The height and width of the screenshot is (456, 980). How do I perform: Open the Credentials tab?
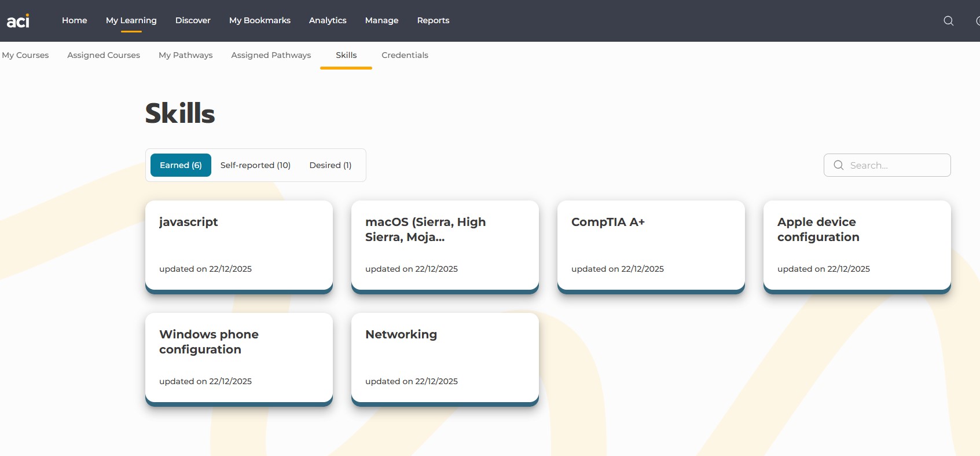click(x=405, y=55)
